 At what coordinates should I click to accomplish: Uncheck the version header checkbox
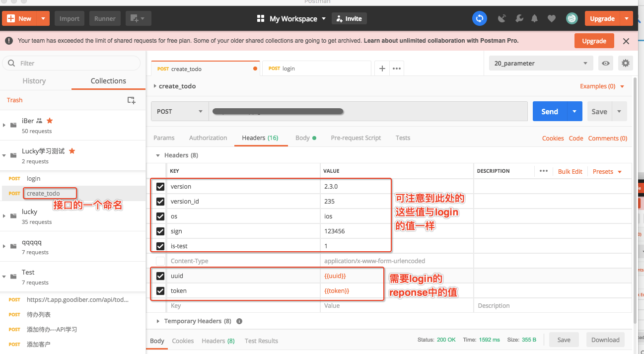tap(160, 187)
